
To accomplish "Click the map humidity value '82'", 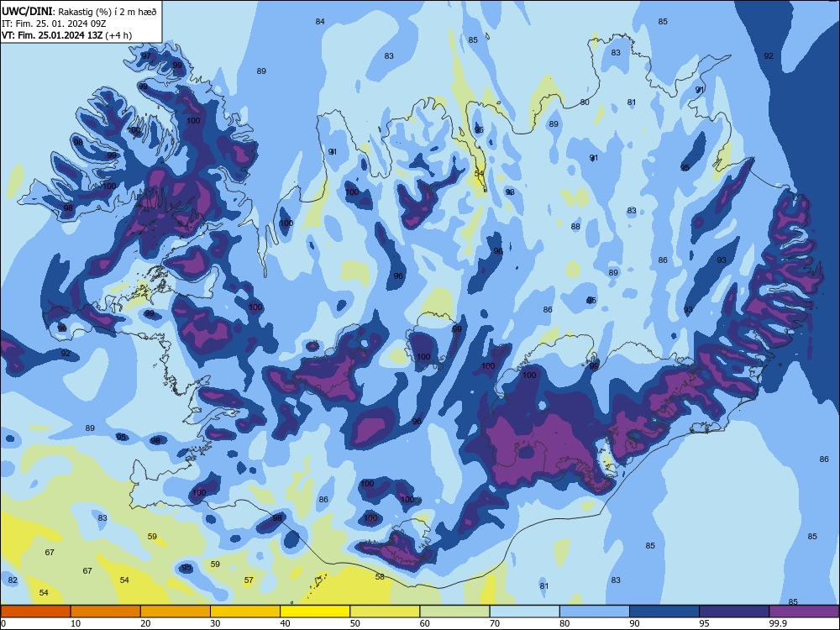I will [13, 580].
